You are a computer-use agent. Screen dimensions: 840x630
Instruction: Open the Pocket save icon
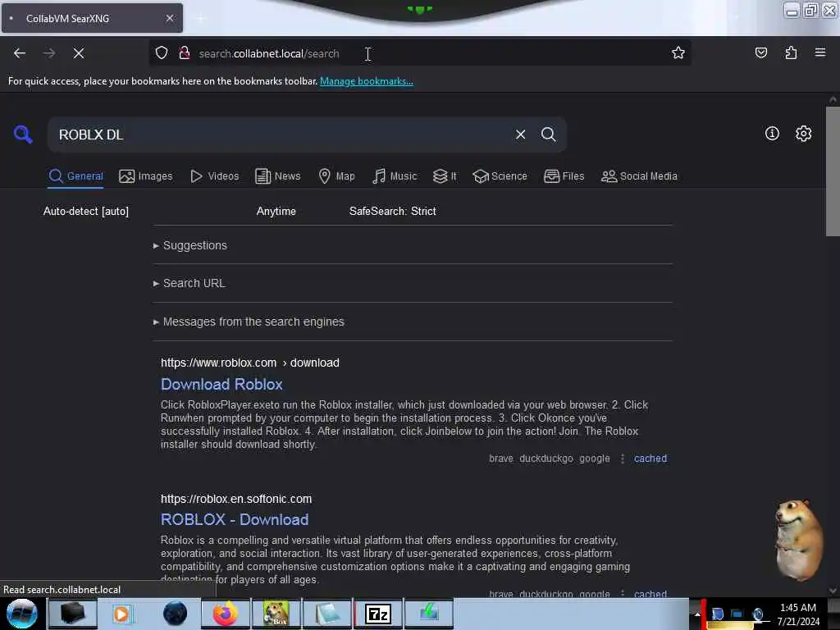(x=760, y=52)
